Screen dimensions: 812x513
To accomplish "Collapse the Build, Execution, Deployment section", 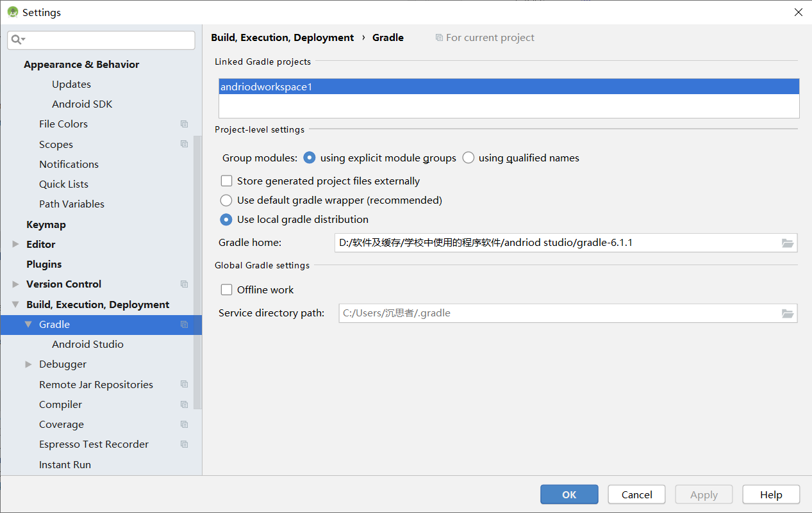I will pos(16,305).
